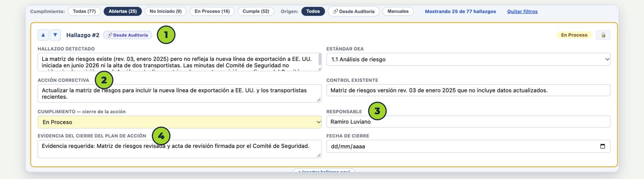Move Hallazgo #2 up with the arrow

click(43, 35)
